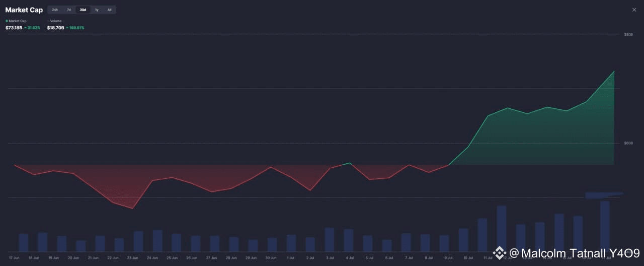The width and height of the screenshot is (644, 266).
Task: Click the Market Cap heading
Action: [x=24, y=10]
